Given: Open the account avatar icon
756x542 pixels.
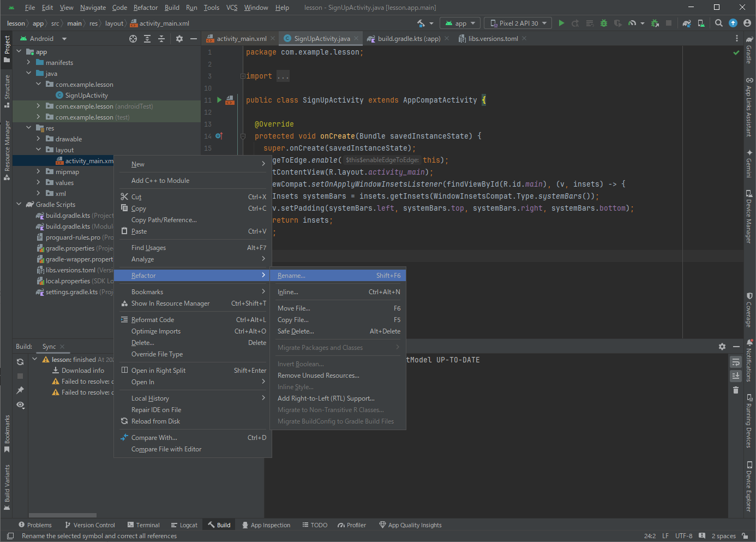Looking at the screenshot, I should [x=747, y=23].
